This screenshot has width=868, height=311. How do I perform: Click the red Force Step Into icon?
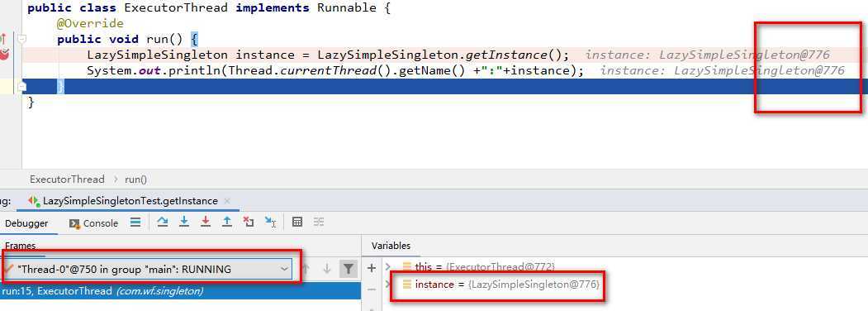pos(206,222)
